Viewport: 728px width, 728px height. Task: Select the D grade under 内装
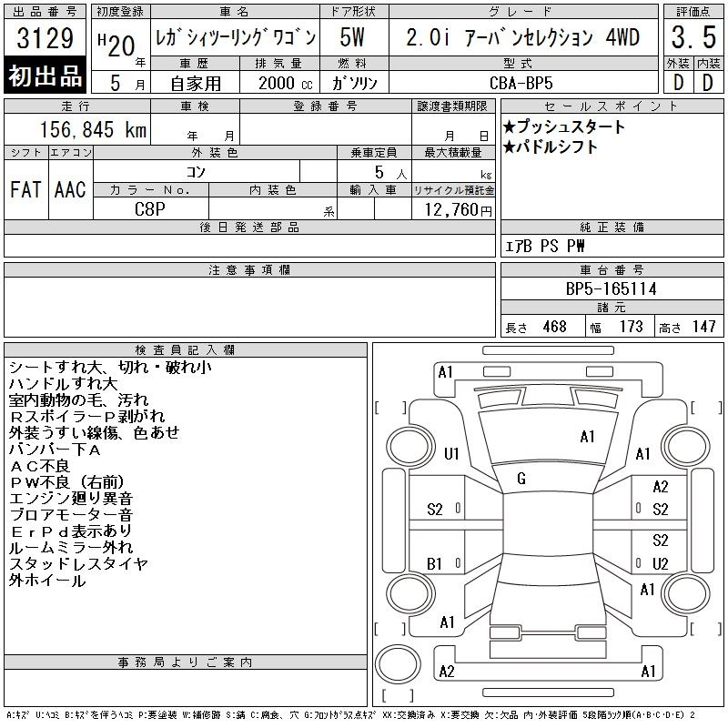point(708,83)
